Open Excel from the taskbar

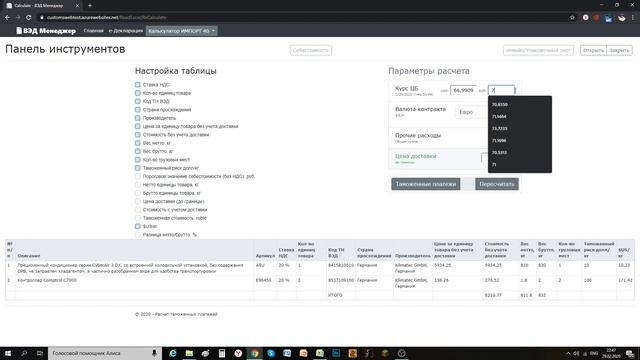[x=320, y=353]
